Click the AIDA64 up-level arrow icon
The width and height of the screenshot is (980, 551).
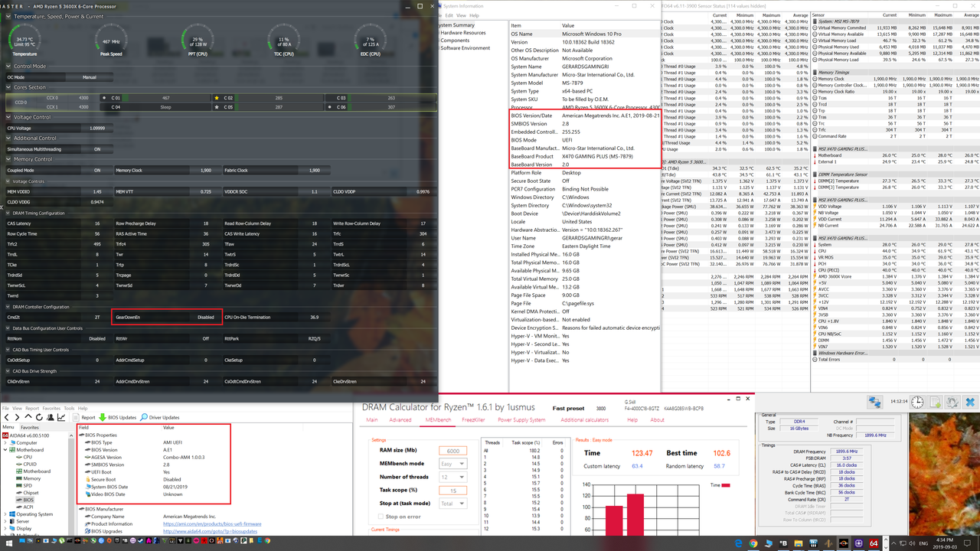tap(28, 417)
